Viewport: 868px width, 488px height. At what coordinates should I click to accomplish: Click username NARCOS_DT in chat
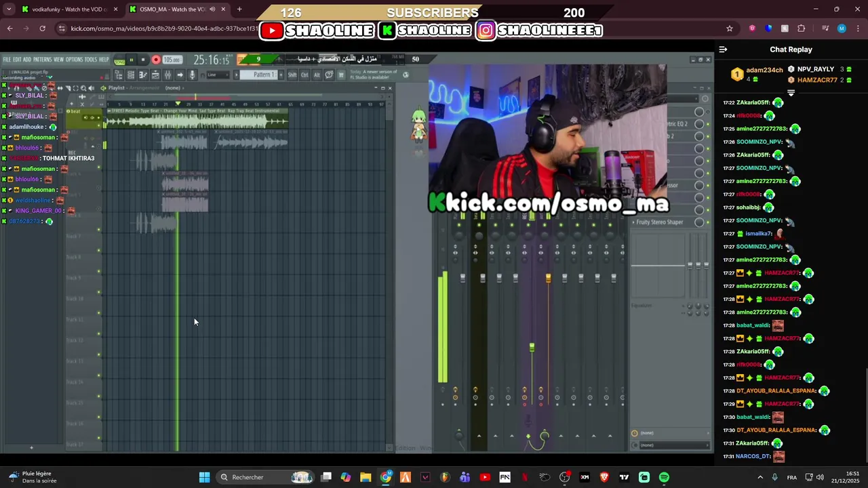(x=753, y=457)
